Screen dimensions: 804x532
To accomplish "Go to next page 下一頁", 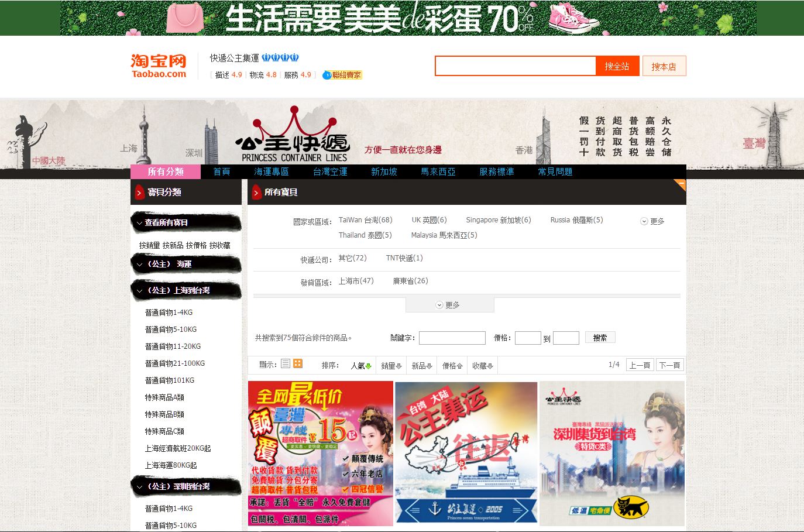I will [669, 365].
